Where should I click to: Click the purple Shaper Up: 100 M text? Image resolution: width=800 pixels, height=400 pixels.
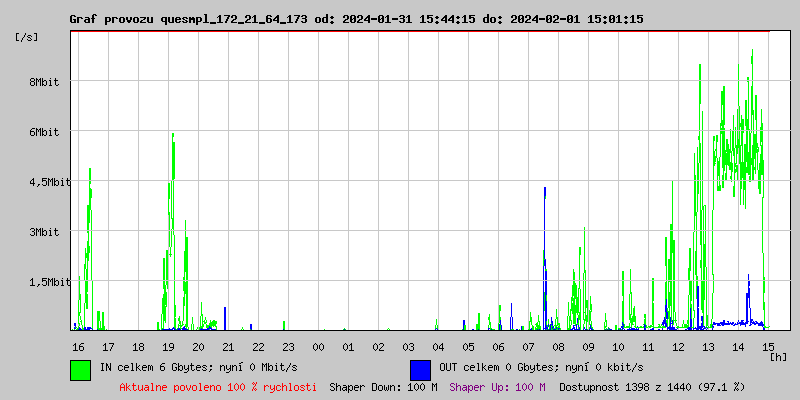pos(497,387)
